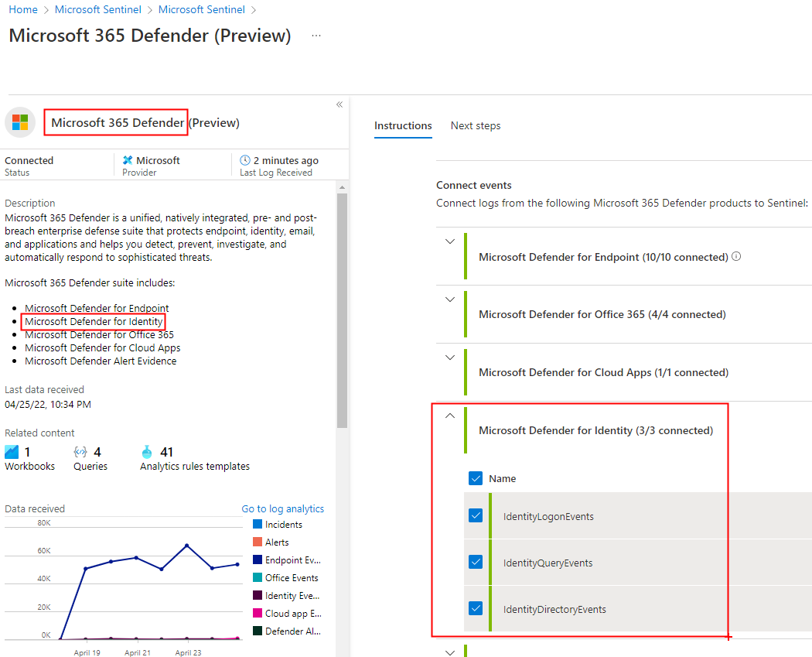This screenshot has width=812, height=657.
Task: Click the peak data point on the chart line
Action: (x=187, y=546)
